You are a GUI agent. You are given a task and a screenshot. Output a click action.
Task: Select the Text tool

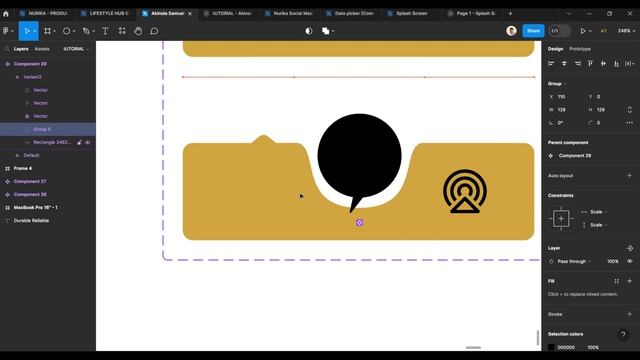point(105,31)
